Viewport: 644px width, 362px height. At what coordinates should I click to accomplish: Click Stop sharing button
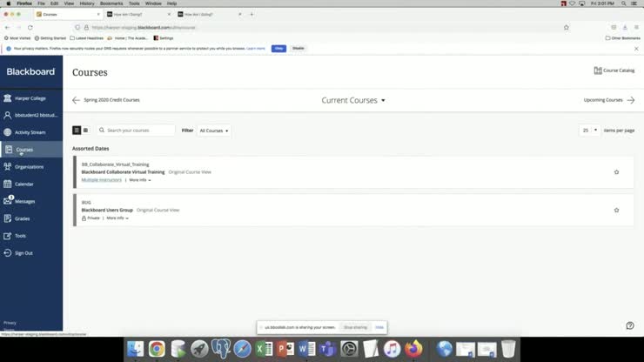click(x=355, y=327)
